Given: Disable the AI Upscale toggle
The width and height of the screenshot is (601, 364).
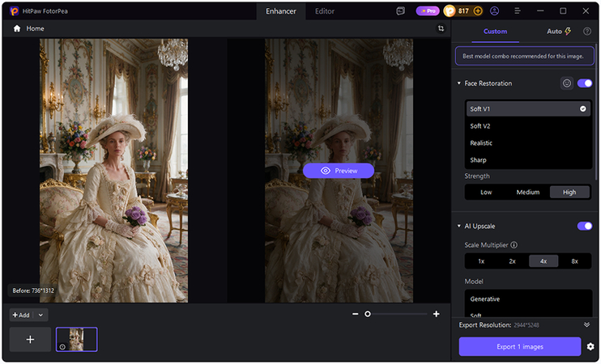Looking at the screenshot, I should pyautogui.click(x=585, y=226).
